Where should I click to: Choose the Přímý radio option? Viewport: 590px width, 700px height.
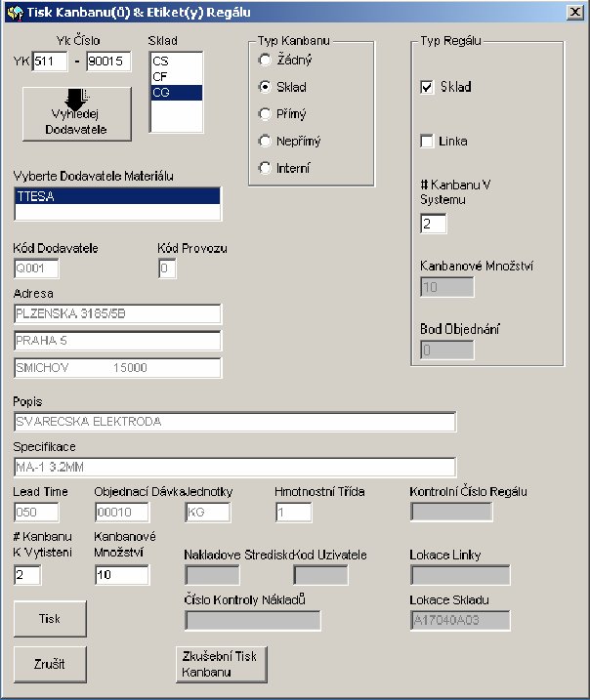coord(282,114)
